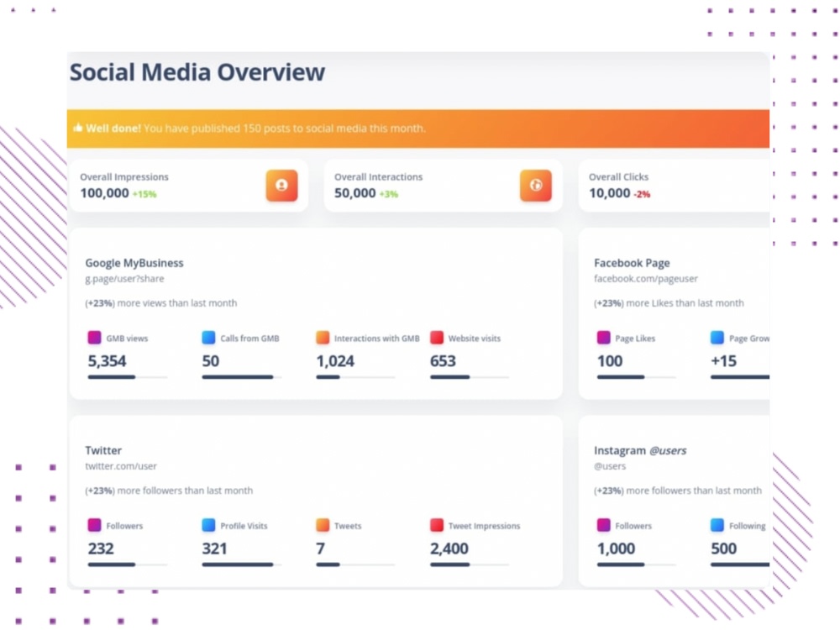Viewport: 840px width, 630px height.
Task: Click the Tweet Impressions progress bar
Action: (470, 564)
